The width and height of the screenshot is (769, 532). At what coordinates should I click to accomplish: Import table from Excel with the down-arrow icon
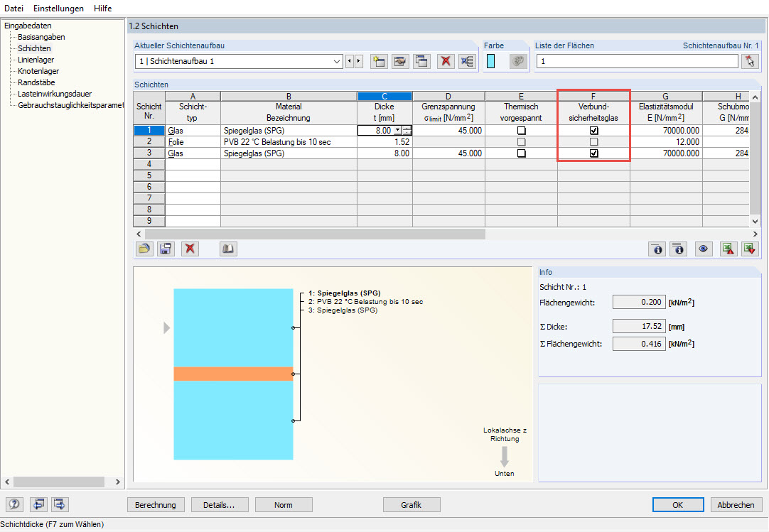pyautogui.click(x=750, y=249)
